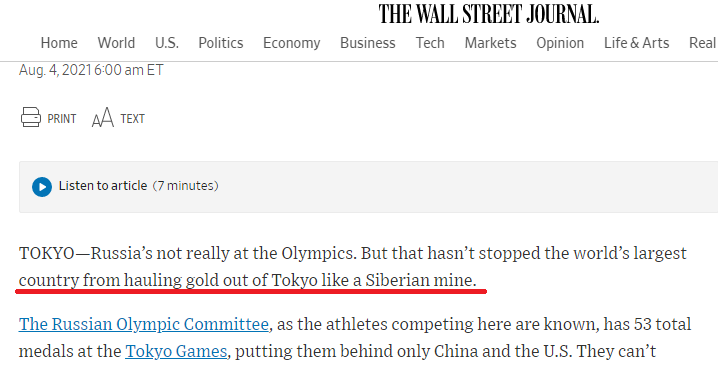This screenshot has height=365, width=718.
Task: Open the World section
Action: pos(116,43)
